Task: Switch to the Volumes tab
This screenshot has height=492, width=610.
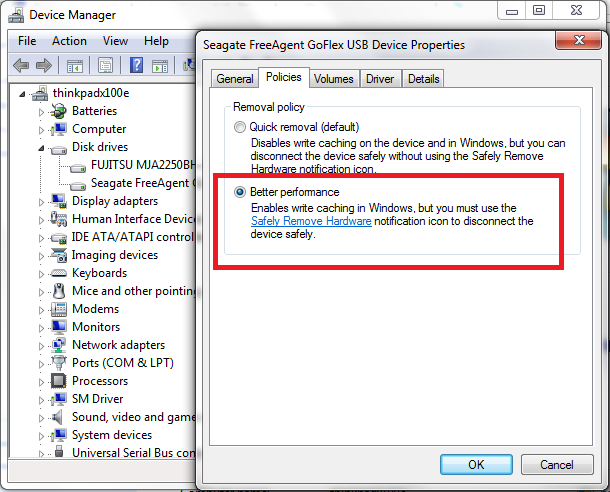Action: pos(334,79)
